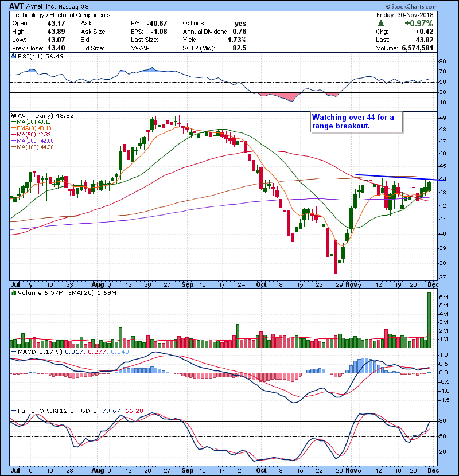Click the Low value 43.07
Image resolution: width=459 pixels, height=476 pixels.
pyautogui.click(x=56, y=40)
